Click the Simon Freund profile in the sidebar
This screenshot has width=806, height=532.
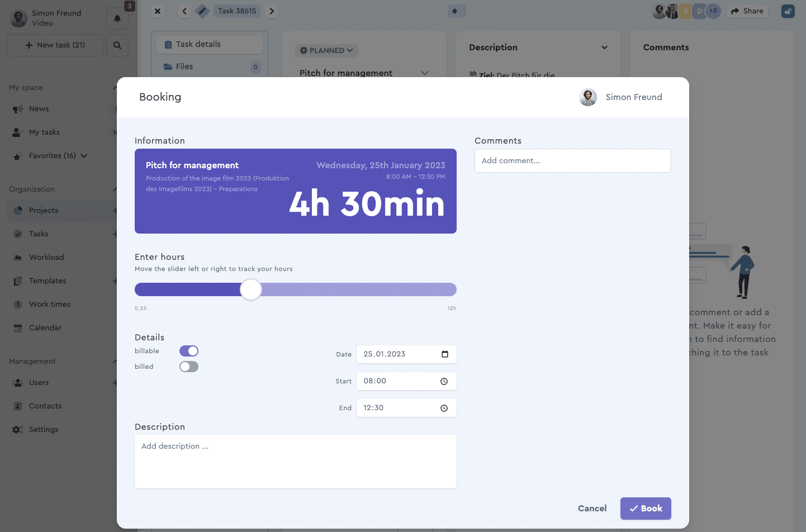click(x=46, y=18)
